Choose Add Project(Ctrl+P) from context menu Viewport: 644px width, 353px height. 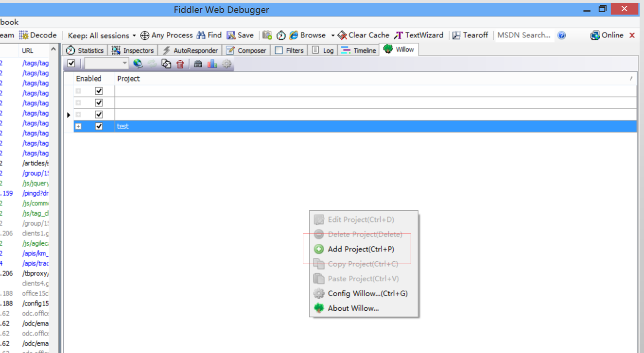coord(364,249)
